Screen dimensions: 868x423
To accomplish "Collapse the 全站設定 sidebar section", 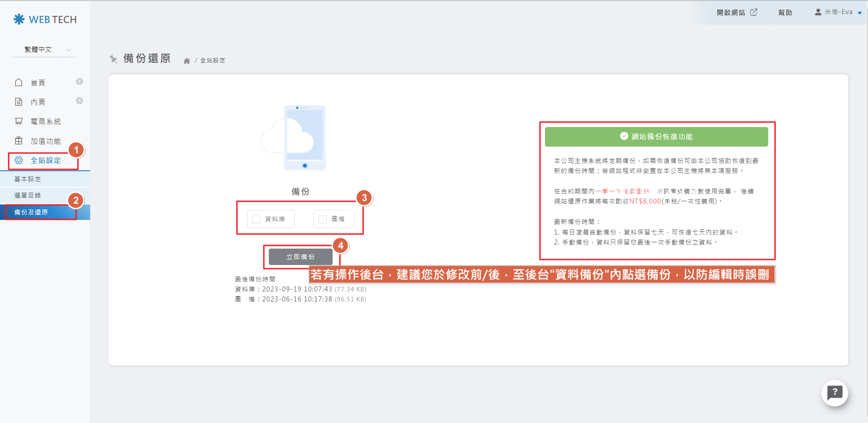I will [x=45, y=160].
